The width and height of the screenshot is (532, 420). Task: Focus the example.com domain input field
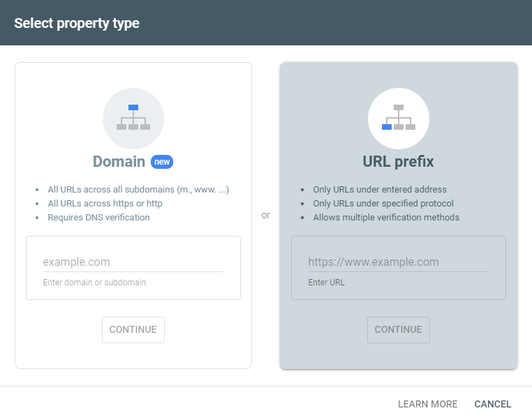coord(133,262)
